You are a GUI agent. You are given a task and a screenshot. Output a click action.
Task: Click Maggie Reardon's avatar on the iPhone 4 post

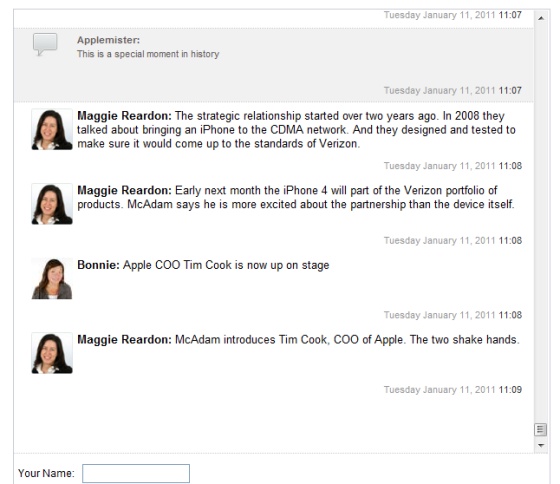click(x=52, y=204)
